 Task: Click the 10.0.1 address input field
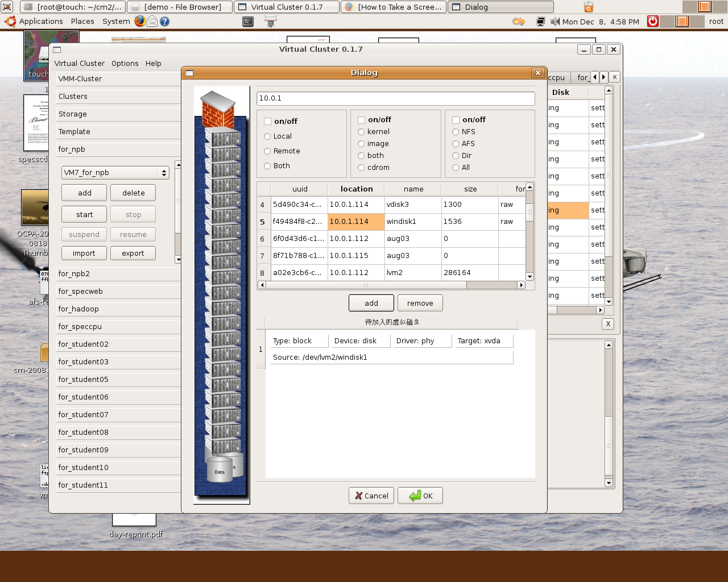(x=395, y=98)
